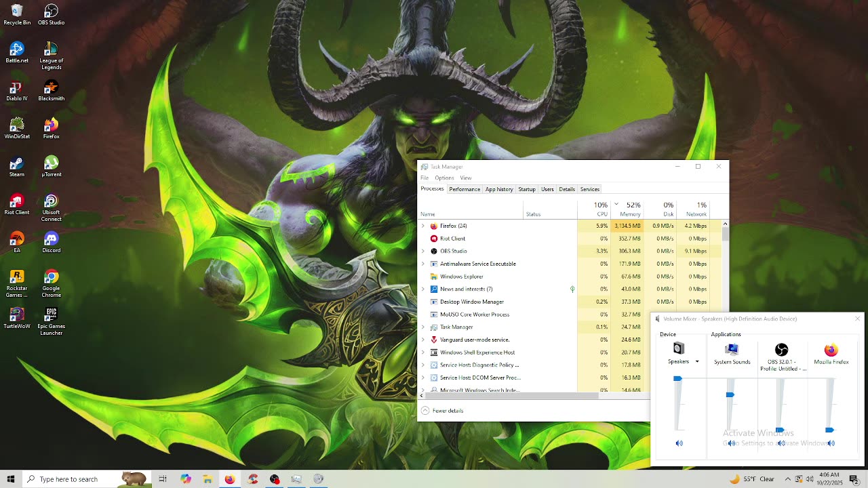Switch to the Startup tab

(527, 189)
